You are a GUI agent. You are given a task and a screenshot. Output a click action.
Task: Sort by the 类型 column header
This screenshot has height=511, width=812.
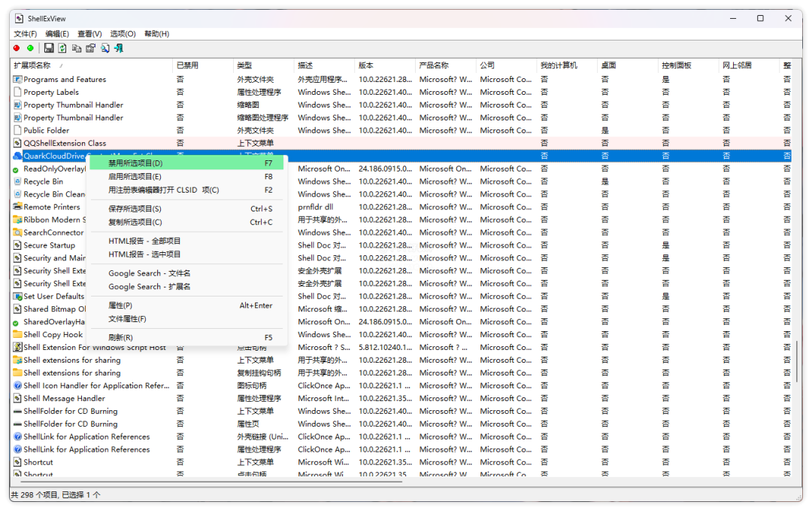(263, 65)
